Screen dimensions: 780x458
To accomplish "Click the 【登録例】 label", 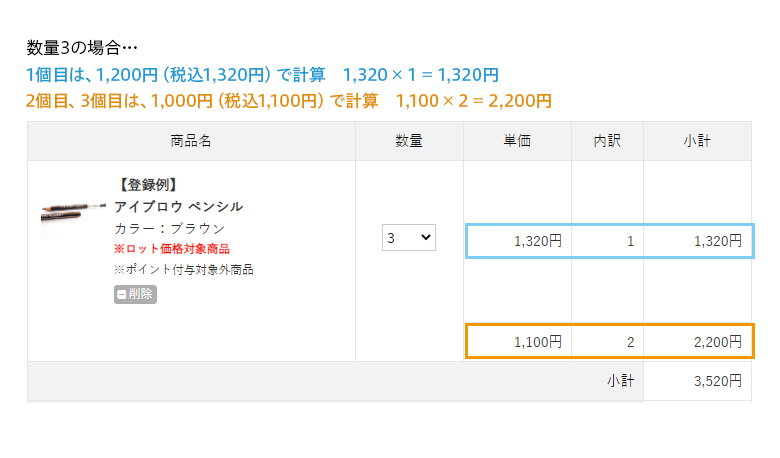I will click(x=147, y=185).
